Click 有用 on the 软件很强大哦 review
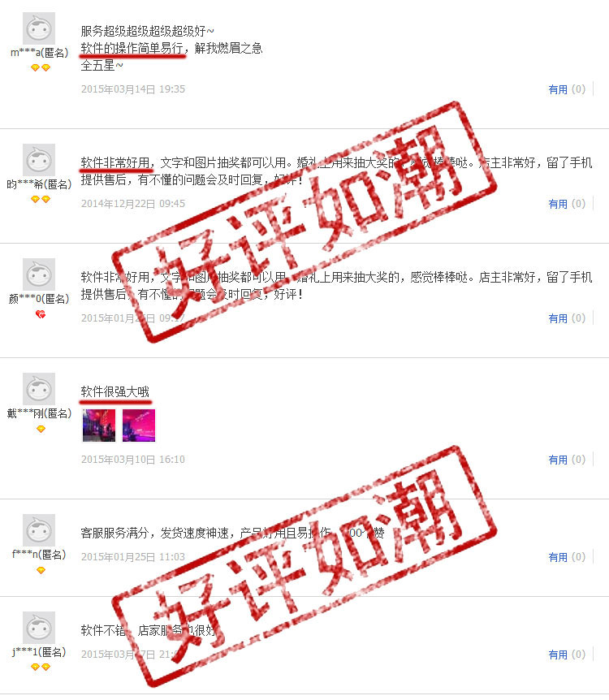This screenshot has height=700, width=609. [558, 460]
